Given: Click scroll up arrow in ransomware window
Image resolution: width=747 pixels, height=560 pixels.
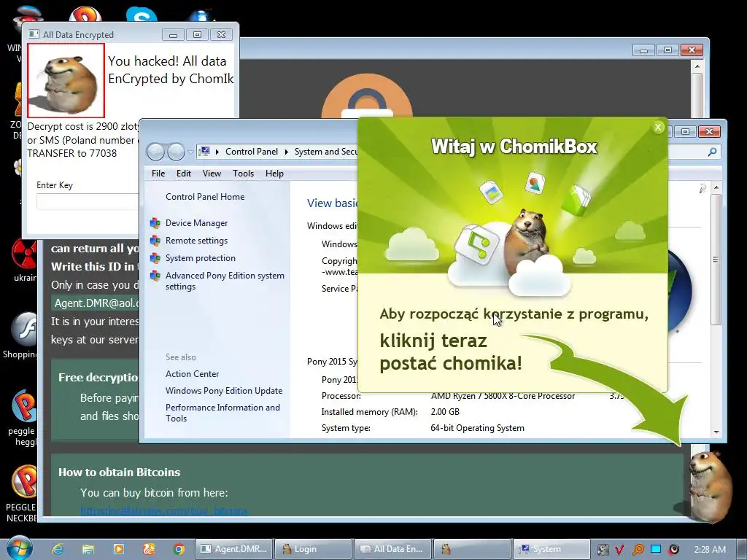Looking at the screenshot, I should (697, 66).
